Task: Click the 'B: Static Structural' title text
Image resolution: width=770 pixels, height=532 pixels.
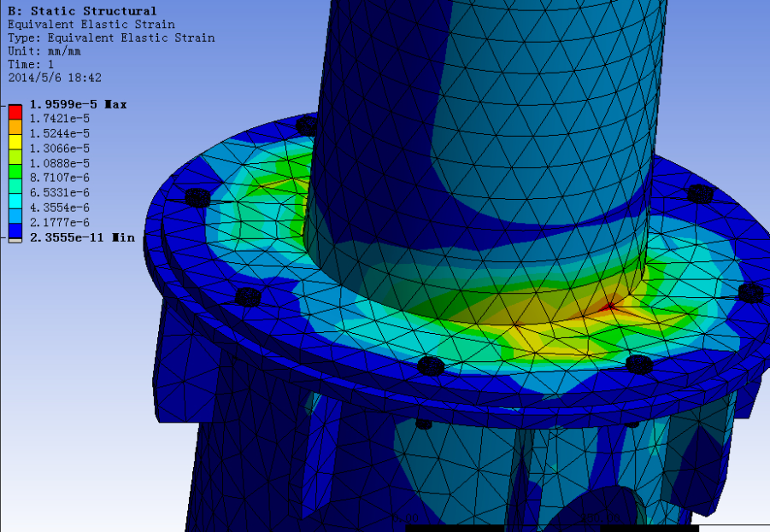Action: pos(82,11)
